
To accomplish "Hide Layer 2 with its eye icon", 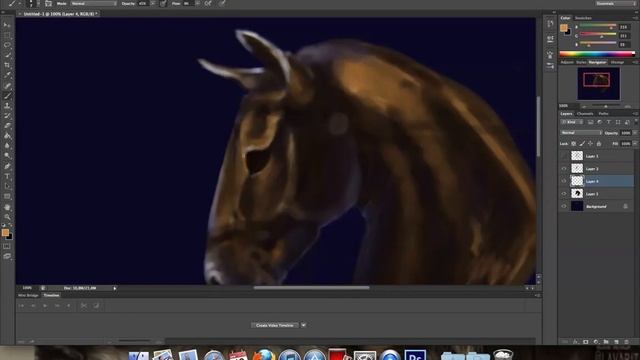I will pyautogui.click(x=564, y=169).
